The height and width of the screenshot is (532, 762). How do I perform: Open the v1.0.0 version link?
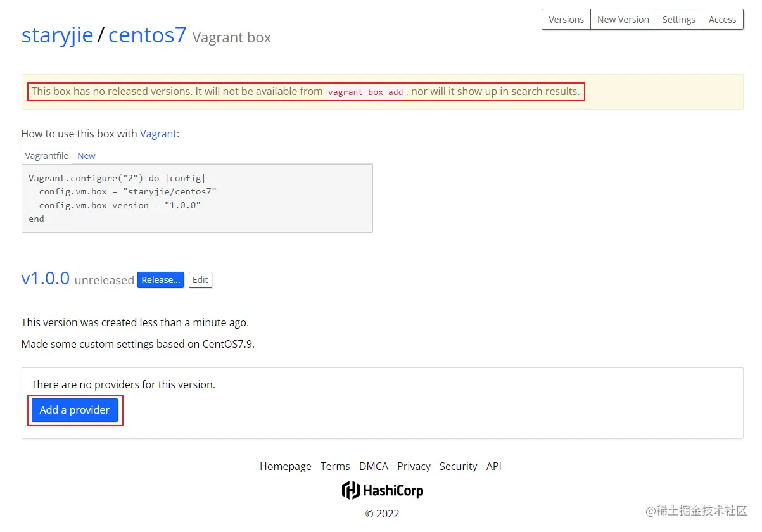pyautogui.click(x=46, y=278)
